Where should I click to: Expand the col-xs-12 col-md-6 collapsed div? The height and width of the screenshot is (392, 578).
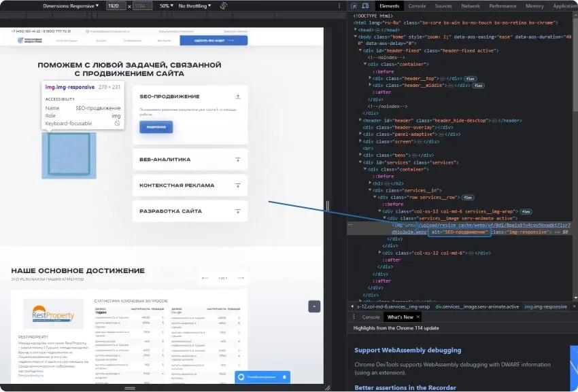point(379,253)
